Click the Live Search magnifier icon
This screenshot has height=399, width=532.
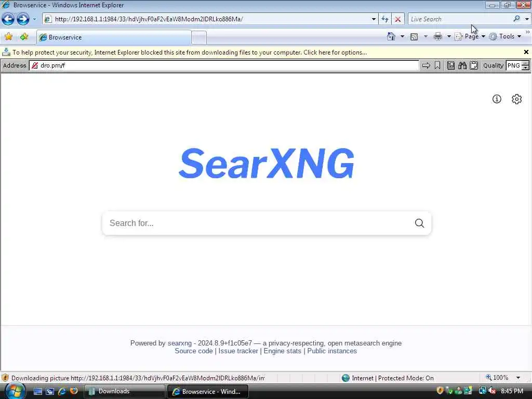tap(516, 19)
